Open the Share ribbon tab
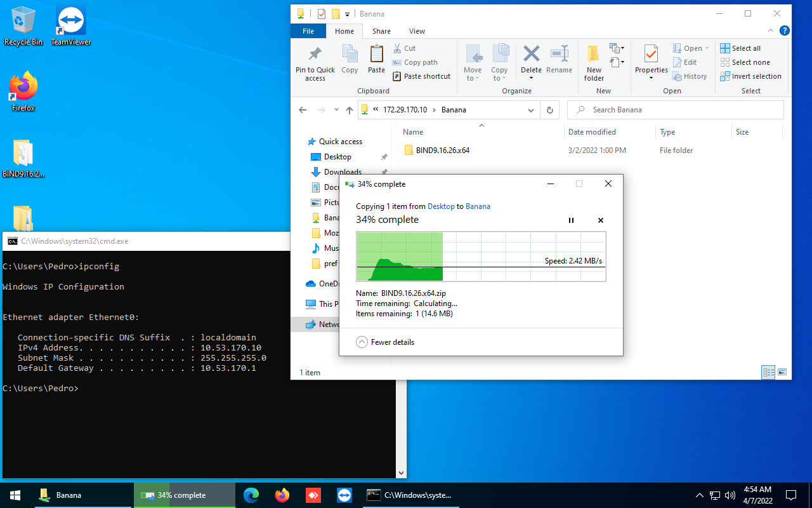Viewport: 812px width, 508px height. coord(381,31)
